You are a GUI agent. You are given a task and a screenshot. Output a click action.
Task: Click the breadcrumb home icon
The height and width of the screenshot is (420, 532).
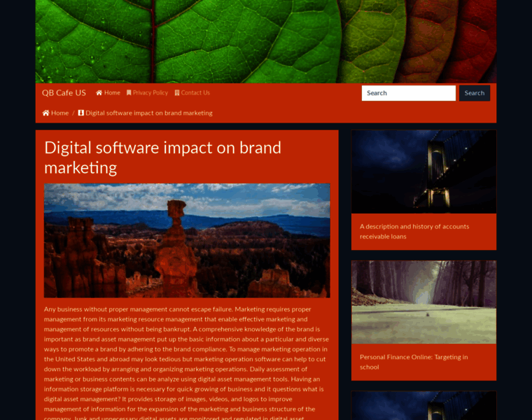point(45,113)
